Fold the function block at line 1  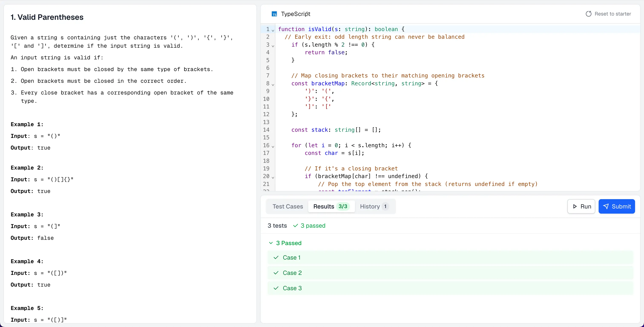(x=273, y=30)
